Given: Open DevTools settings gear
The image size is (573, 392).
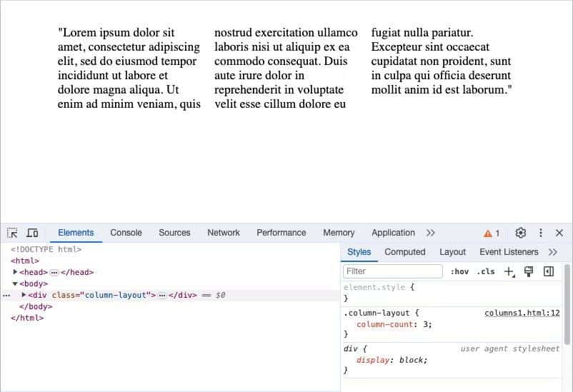Looking at the screenshot, I should click(520, 233).
